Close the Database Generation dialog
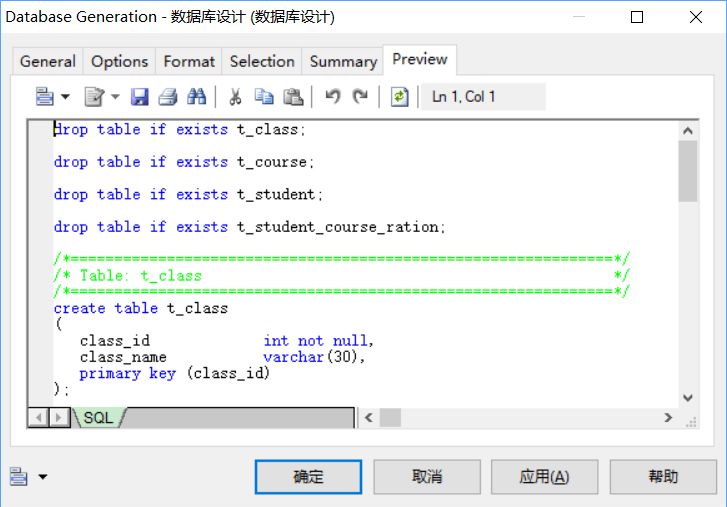727x507 pixels. coord(695,17)
